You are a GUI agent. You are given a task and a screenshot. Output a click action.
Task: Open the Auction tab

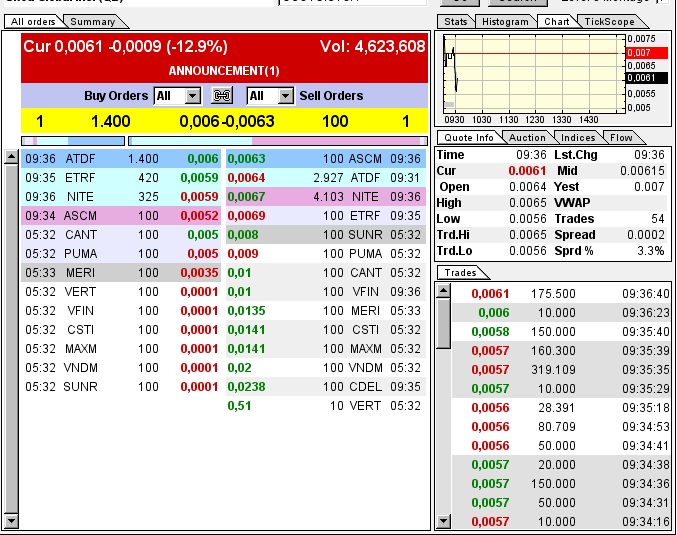[x=527, y=137]
